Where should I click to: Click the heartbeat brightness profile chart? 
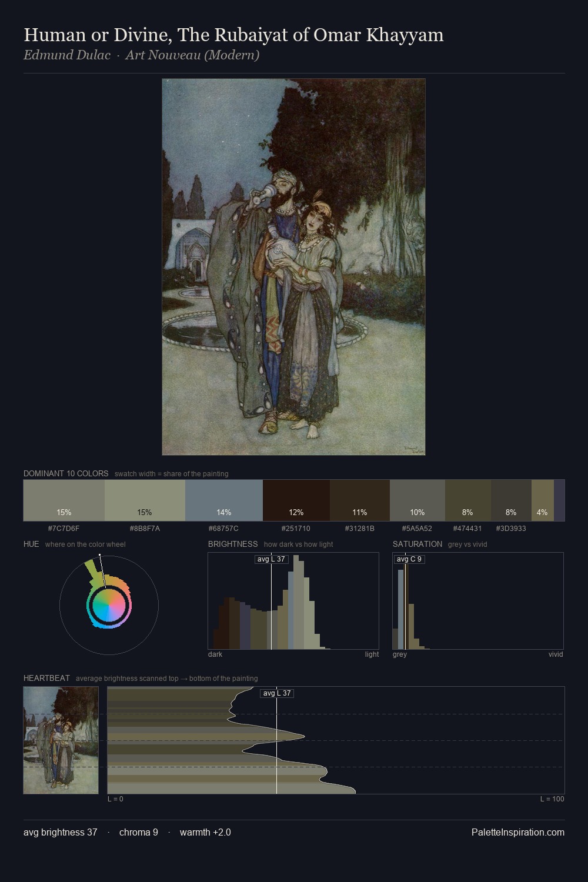(336, 740)
